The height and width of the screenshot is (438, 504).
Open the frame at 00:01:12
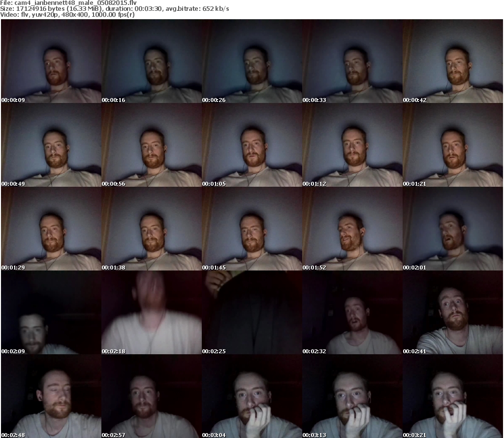click(x=352, y=145)
